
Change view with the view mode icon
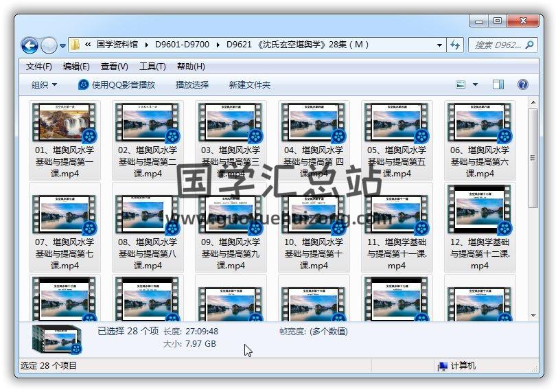[461, 84]
